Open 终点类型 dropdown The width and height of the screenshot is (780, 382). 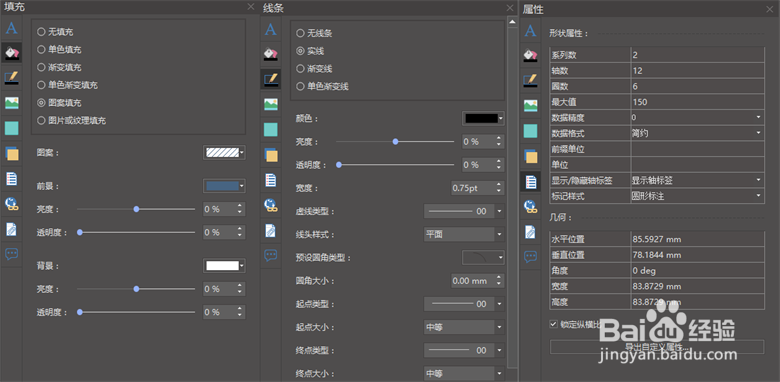(464, 350)
